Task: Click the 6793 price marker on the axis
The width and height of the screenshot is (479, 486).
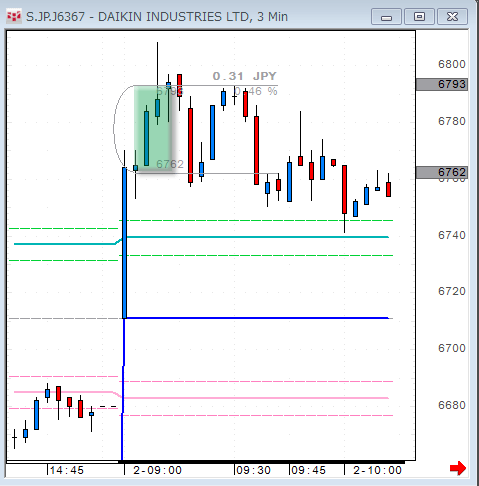Action: [442, 84]
